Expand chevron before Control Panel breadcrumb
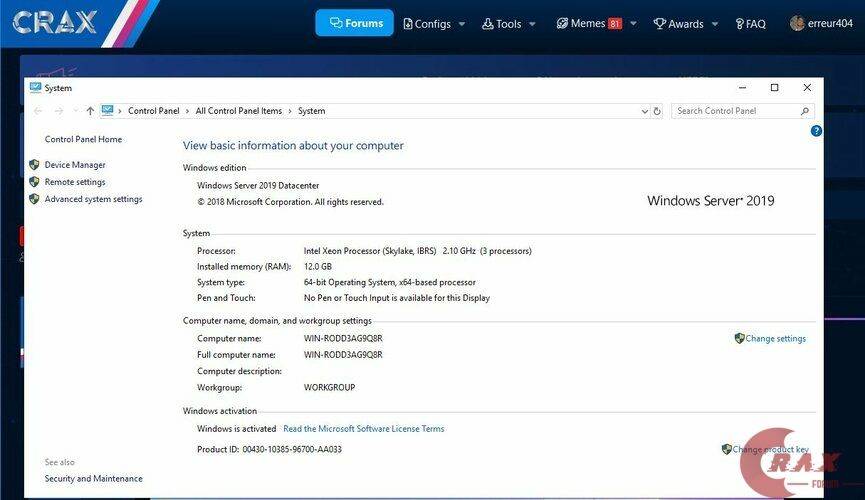Image resolution: width=865 pixels, height=500 pixels. click(x=120, y=111)
